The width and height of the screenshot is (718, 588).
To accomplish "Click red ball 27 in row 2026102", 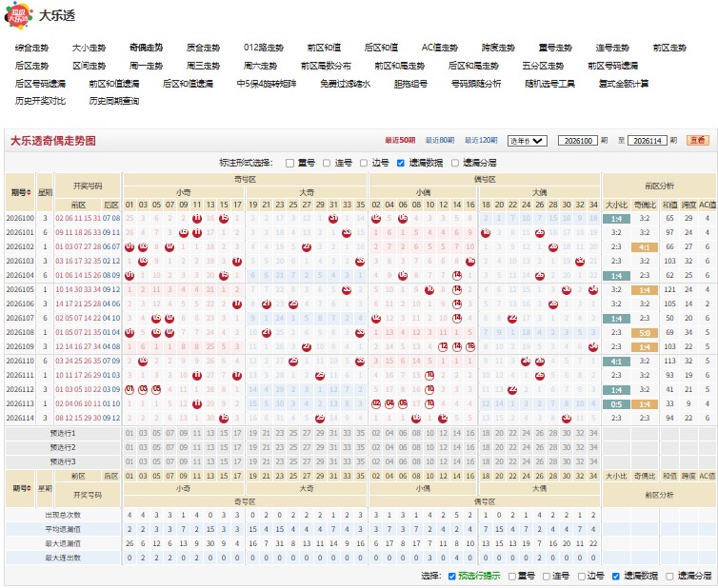I will tap(307, 247).
